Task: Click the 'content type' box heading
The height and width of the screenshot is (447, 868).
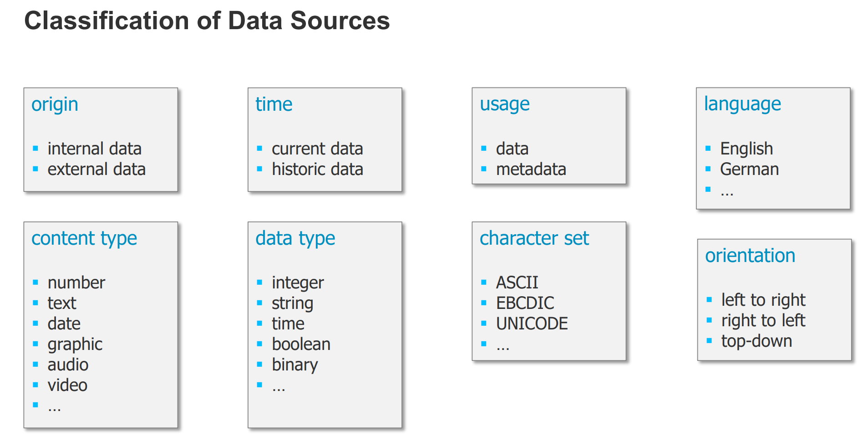Action: (84, 238)
